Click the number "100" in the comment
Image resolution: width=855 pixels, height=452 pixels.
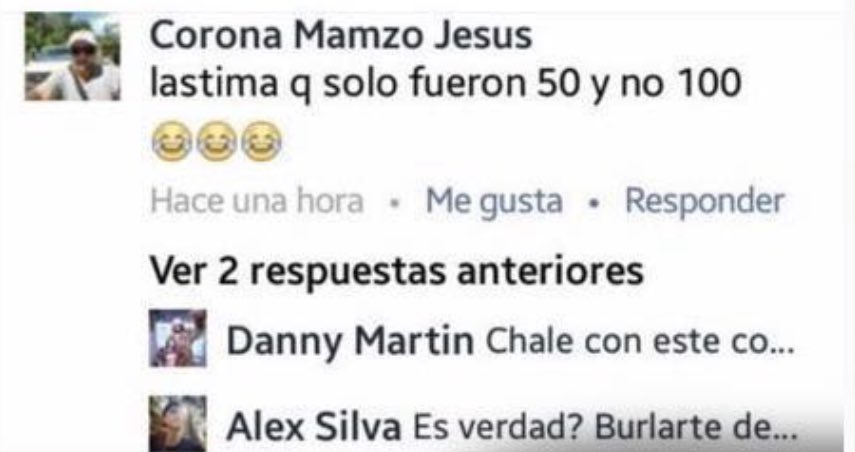pos(709,83)
